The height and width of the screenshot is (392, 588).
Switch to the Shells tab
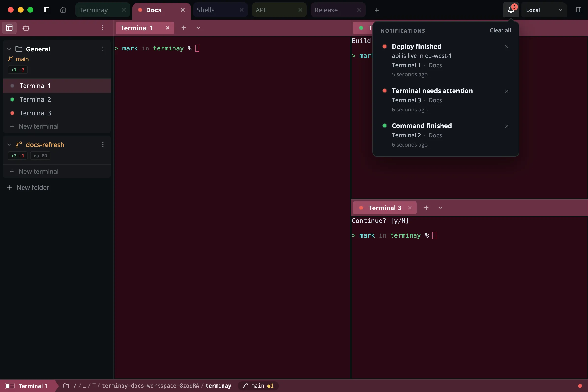click(x=220, y=10)
